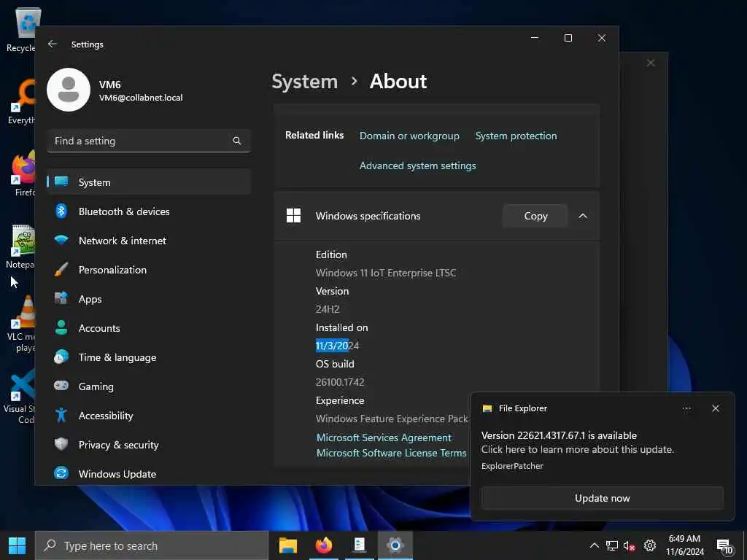Go back with the Settings back arrow

point(53,44)
